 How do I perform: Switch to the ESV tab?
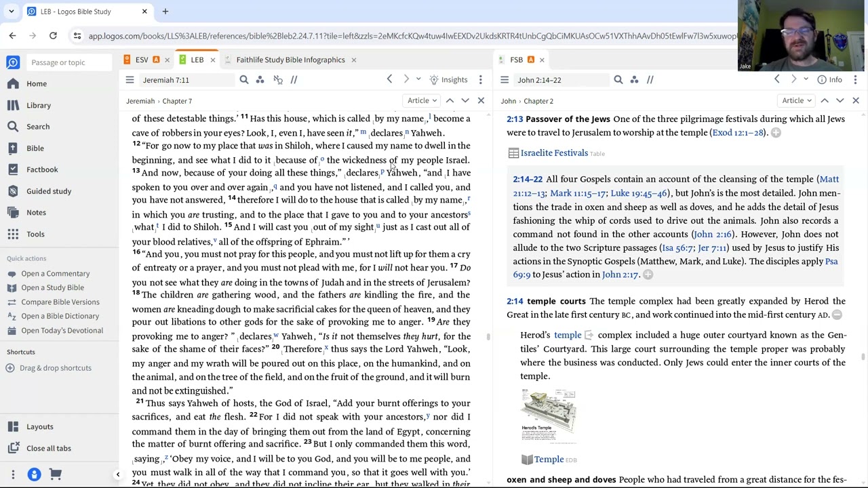tap(141, 60)
